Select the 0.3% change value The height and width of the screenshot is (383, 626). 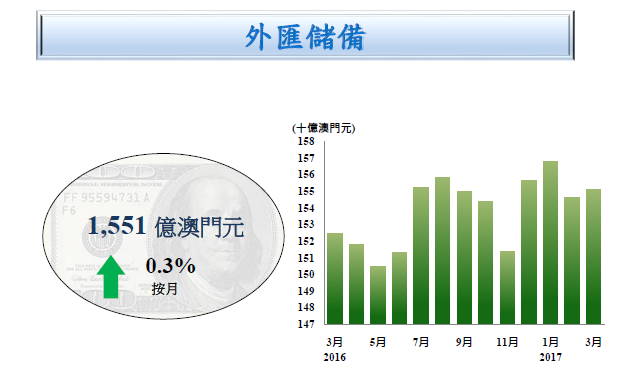[170, 266]
